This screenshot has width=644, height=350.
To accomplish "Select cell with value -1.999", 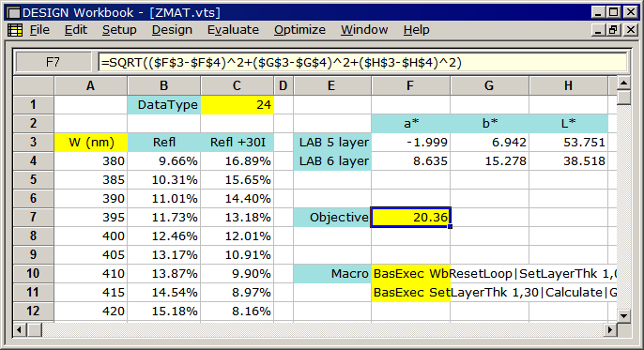I will [x=410, y=143].
